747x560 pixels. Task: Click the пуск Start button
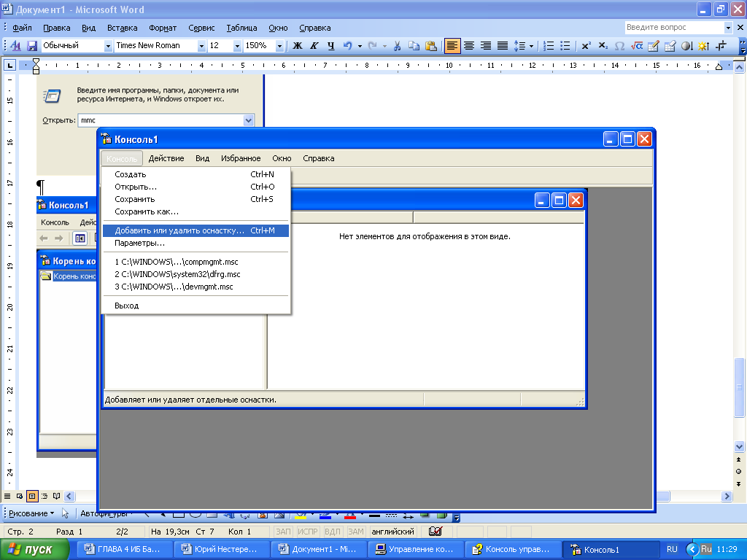[x=34, y=550]
